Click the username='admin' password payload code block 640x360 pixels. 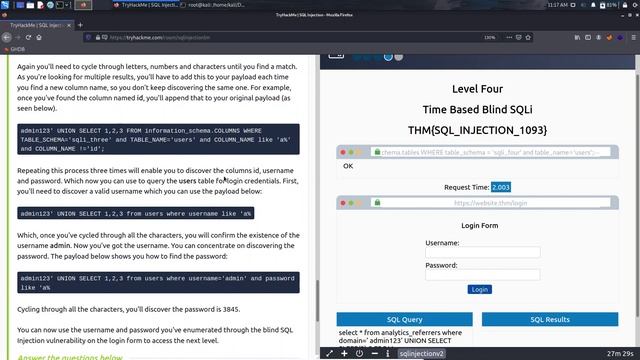pyautogui.click(x=158, y=282)
